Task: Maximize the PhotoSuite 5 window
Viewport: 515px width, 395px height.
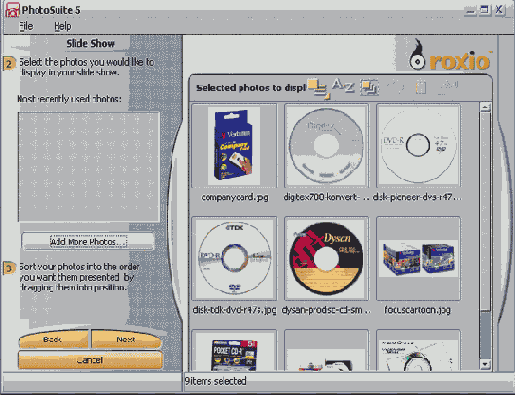Action: click(485, 11)
